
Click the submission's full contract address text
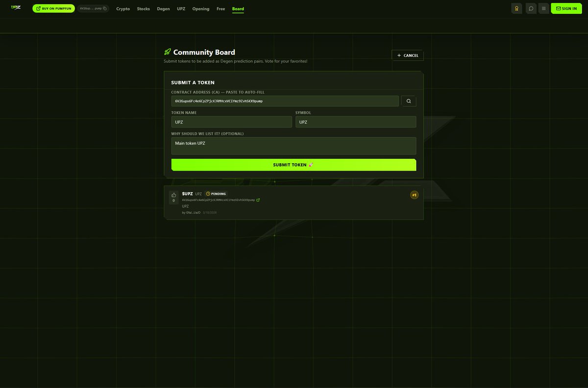[x=219, y=200]
